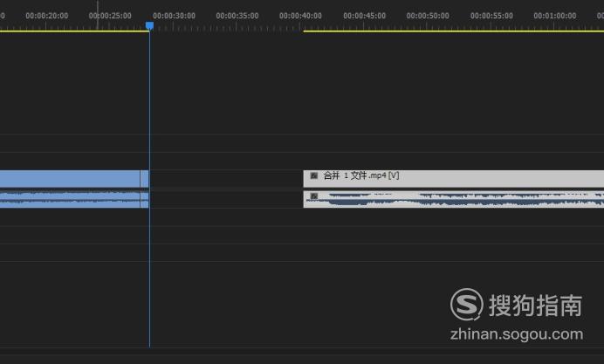Click the 00:00:20:00 mark on the time ruler
Image resolution: width=604 pixels, height=364 pixels.
tap(47, 16)
